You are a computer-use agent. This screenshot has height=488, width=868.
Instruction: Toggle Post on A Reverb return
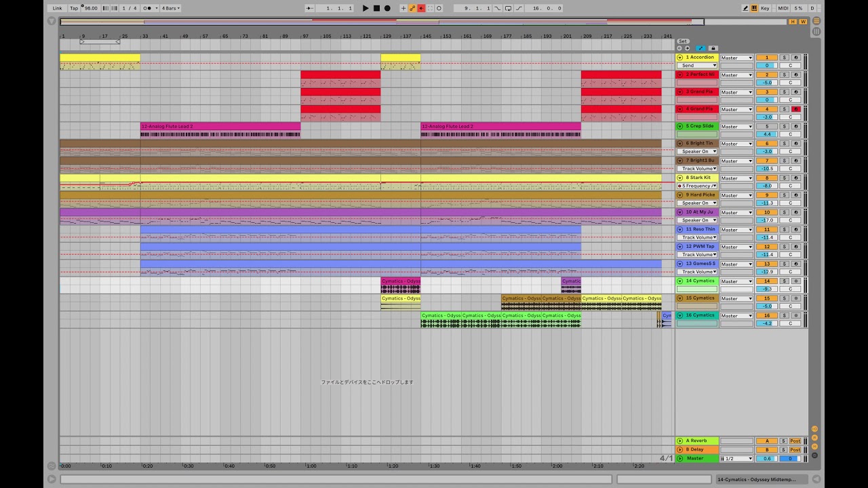(x=795, y=441)
